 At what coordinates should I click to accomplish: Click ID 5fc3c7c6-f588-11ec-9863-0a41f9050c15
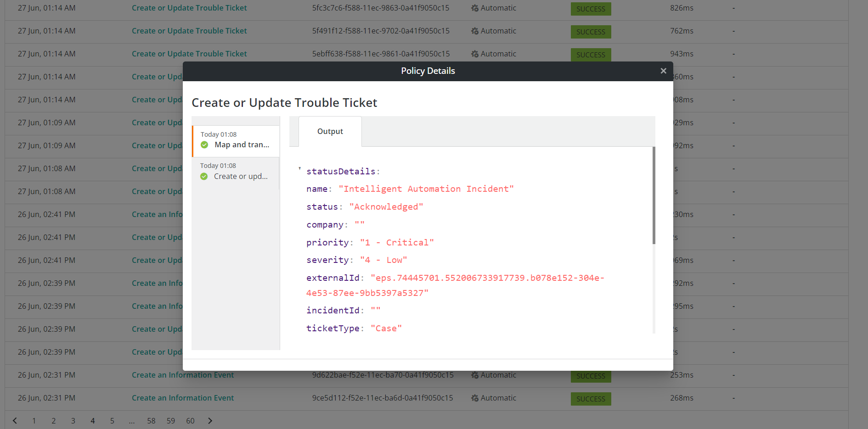click(381, 8)
